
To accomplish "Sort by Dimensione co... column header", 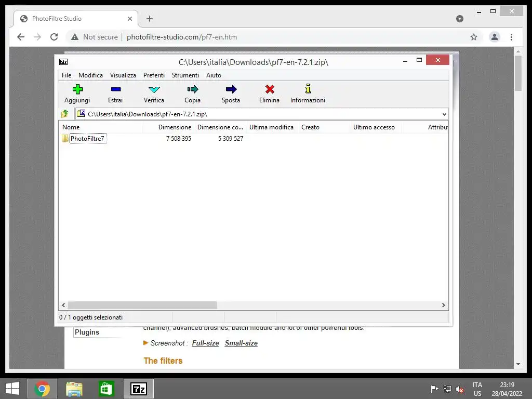I will [220, 127].
